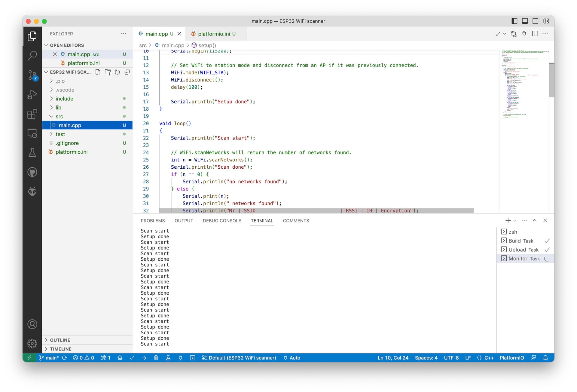Close the main.cpp editor tab

pyautogui.click(x=179, y=34)
